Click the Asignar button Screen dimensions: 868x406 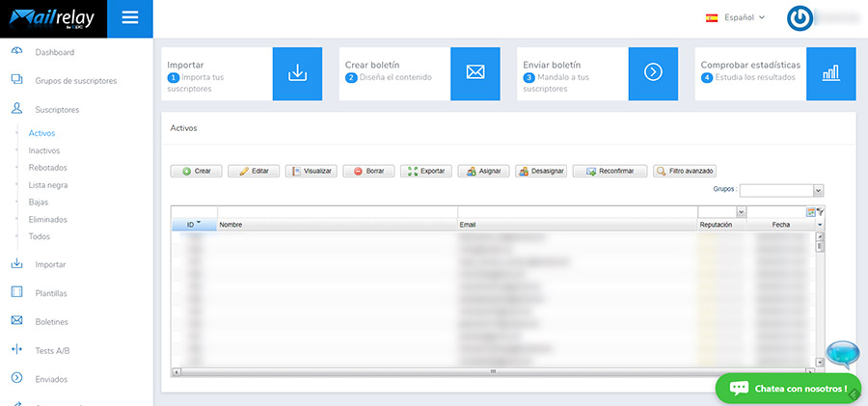(x=484, y=171)
